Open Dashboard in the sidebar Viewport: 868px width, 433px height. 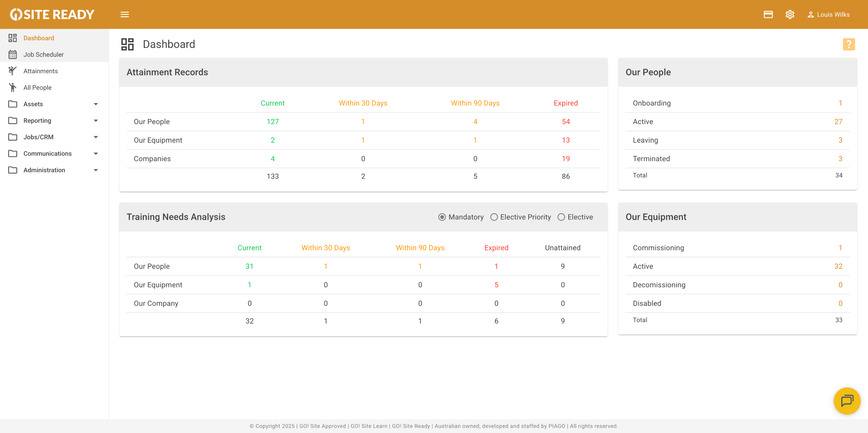click(x=39, y=38)
